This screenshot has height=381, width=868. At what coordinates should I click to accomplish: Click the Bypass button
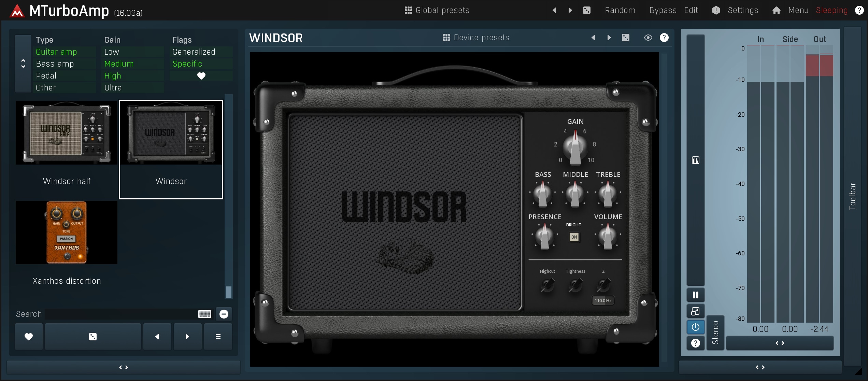pyautogui.click(x=663, y=10)
